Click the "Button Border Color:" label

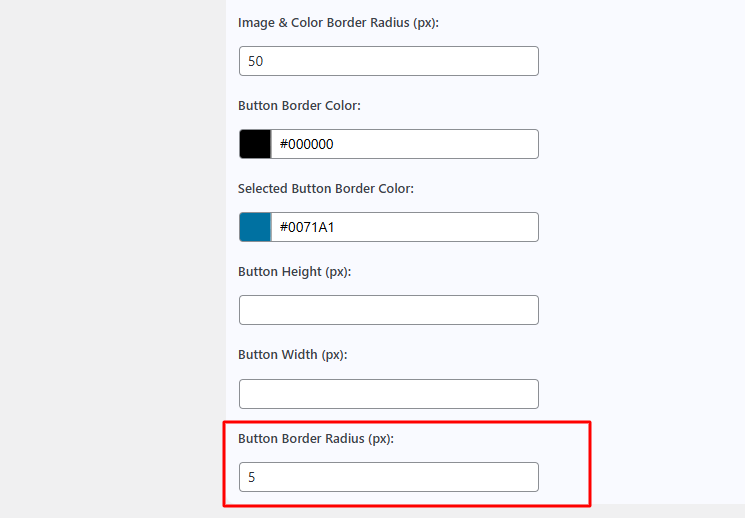coord(299,105)
